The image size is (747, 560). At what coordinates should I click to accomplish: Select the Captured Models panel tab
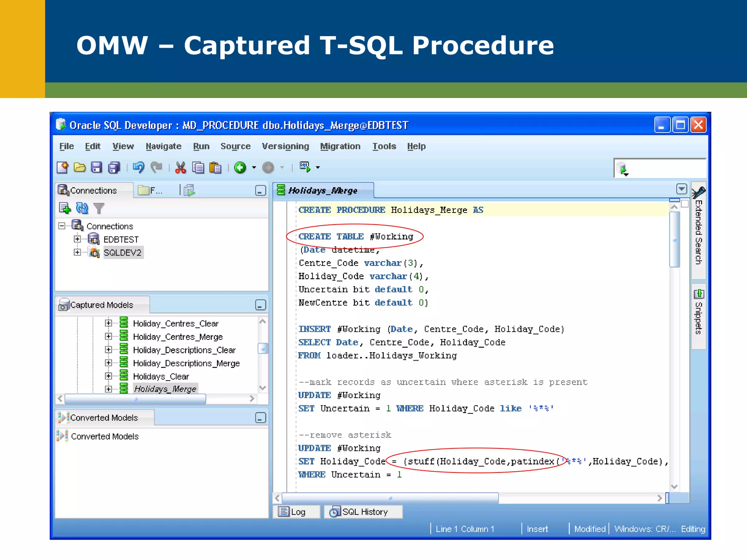click(102, 305)
